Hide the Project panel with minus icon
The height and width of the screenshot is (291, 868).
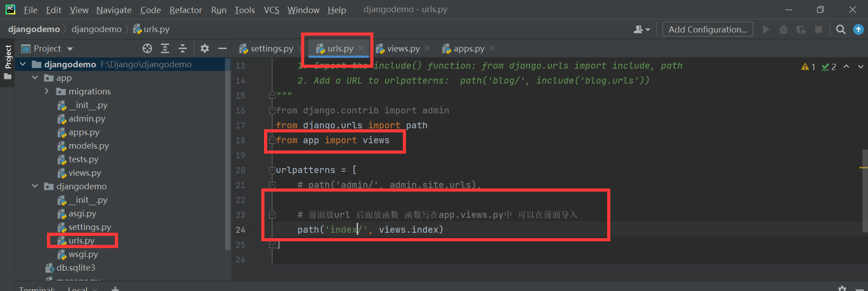click(222, 48)
